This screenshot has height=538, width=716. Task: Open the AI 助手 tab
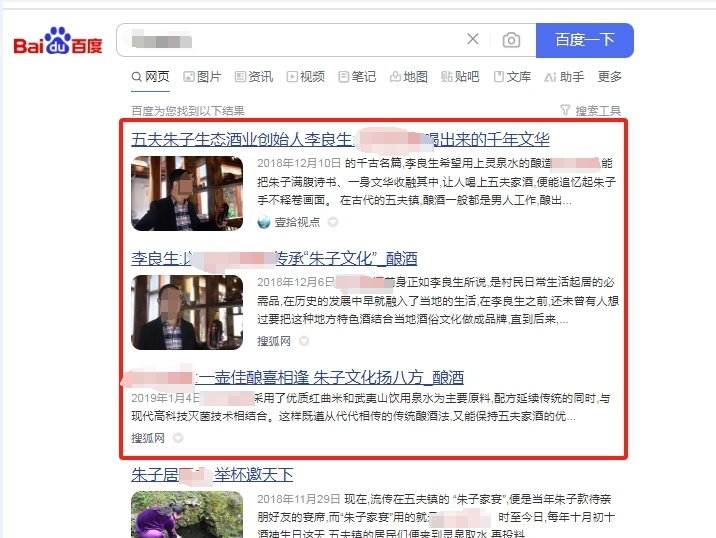(564, 77)
